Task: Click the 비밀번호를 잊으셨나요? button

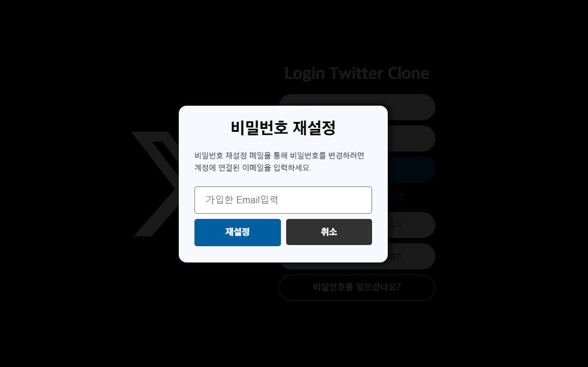Action: (357, 288)
